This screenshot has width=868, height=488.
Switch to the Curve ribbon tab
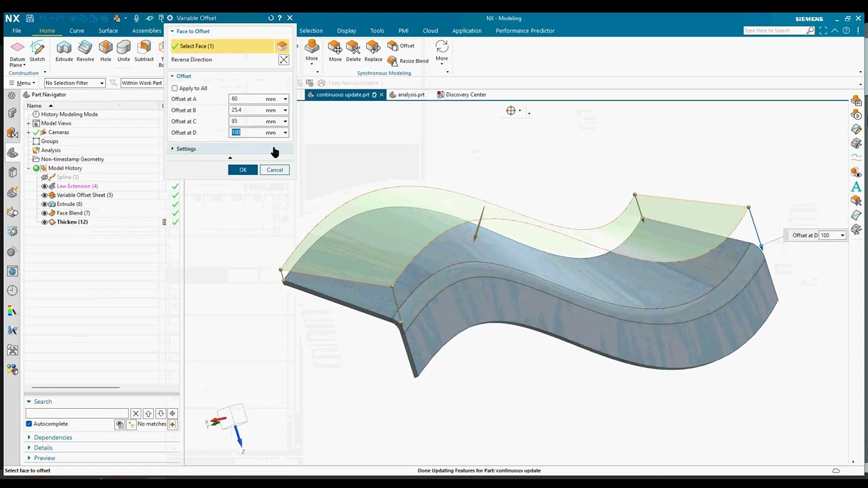coord(77,30)
